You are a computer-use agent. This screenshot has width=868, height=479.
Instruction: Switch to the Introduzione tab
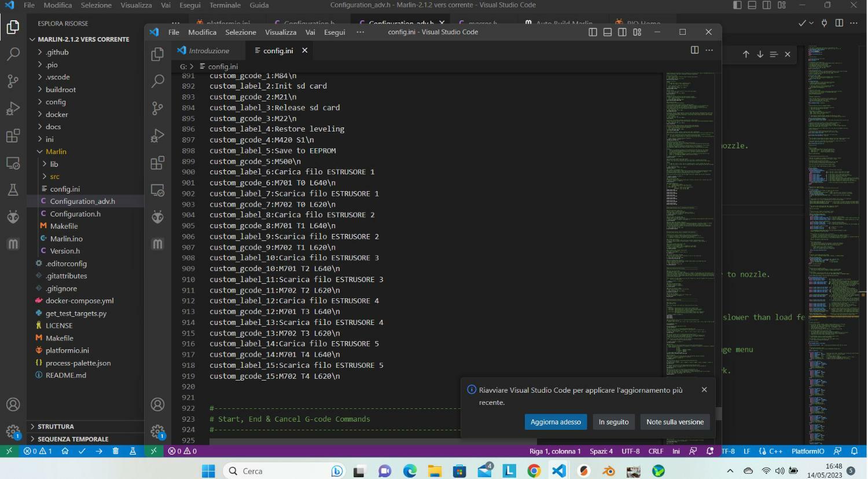coord(209,51)
